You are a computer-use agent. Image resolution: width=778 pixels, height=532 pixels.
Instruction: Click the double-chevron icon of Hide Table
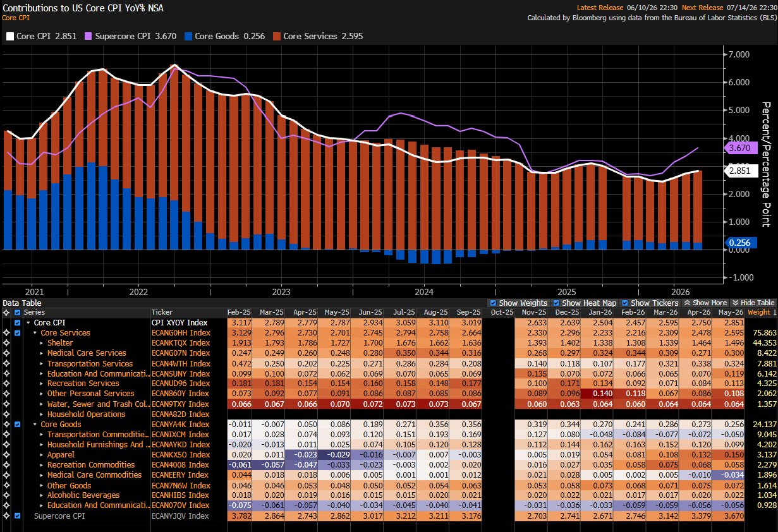tap(735, 303)
